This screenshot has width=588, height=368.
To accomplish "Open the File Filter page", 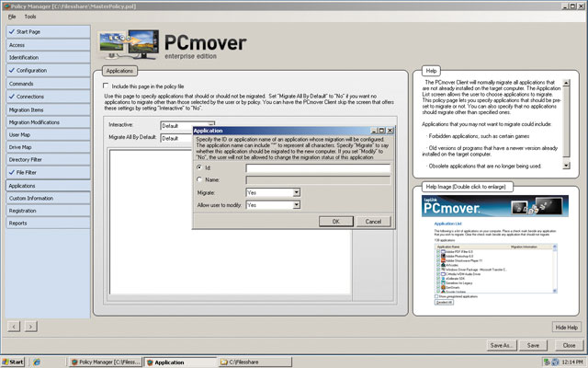I will (48, 173).
